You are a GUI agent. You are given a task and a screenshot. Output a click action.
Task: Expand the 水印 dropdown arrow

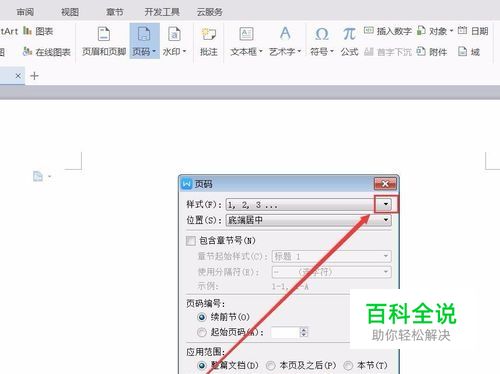[x=184, y=52]
